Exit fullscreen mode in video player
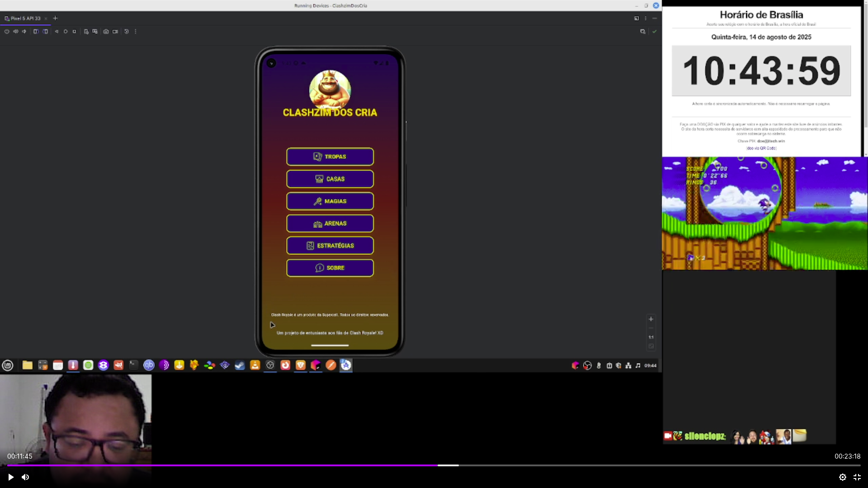 coord(857,477)
